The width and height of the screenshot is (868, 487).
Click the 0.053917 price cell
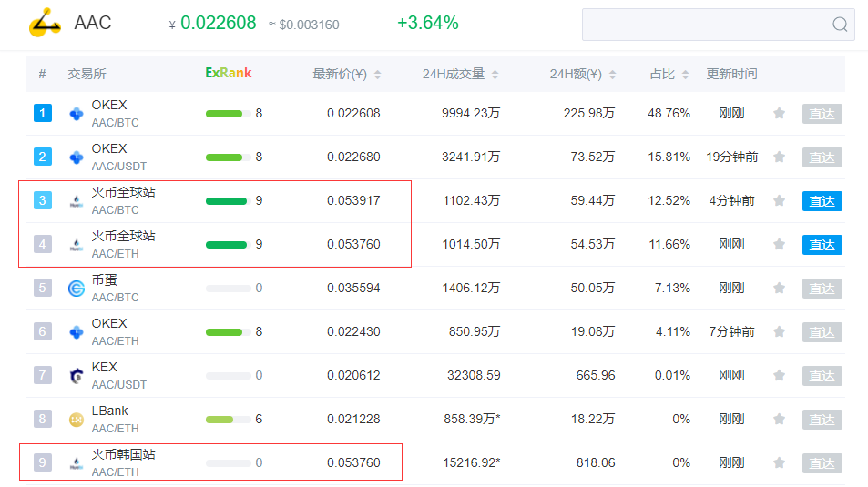click(353, 201)
